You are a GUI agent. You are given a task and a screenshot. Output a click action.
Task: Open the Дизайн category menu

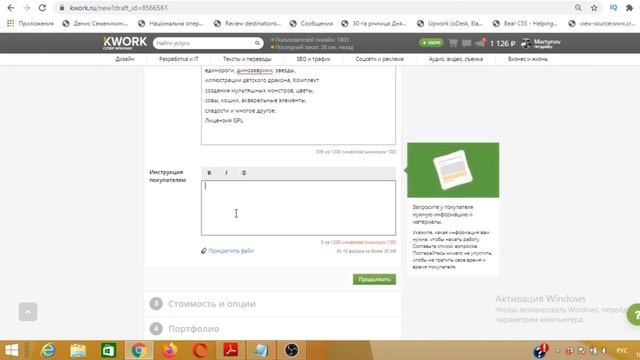pos(125,59)
